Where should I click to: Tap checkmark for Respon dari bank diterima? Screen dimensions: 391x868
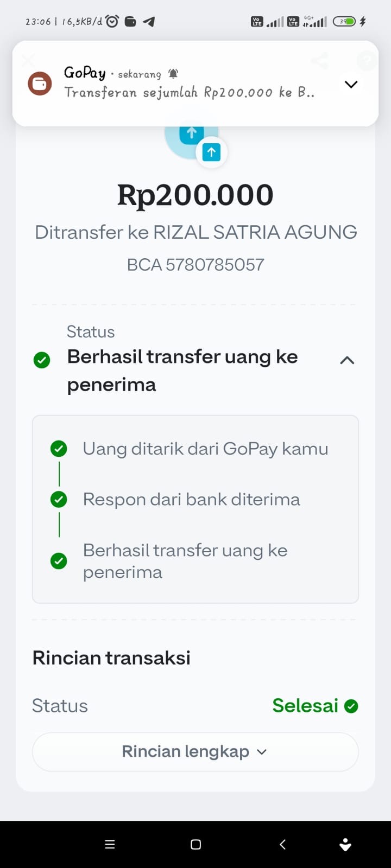(x=59, y=499)
